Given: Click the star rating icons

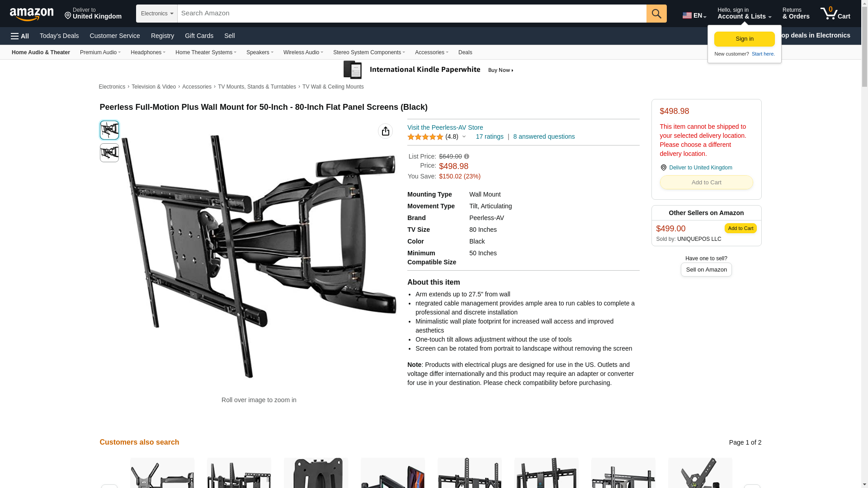Looking at the screenshot, I should (425, 137).
